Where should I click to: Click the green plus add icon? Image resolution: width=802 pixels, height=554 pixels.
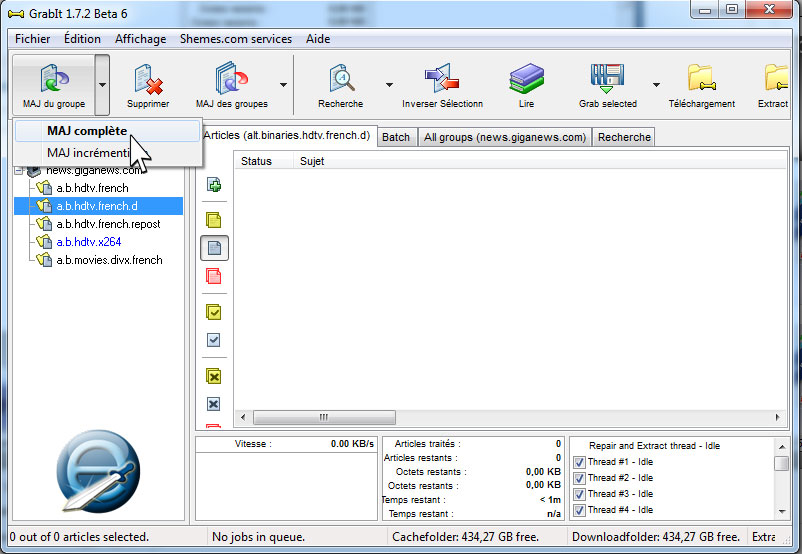(x=214, y=185)
